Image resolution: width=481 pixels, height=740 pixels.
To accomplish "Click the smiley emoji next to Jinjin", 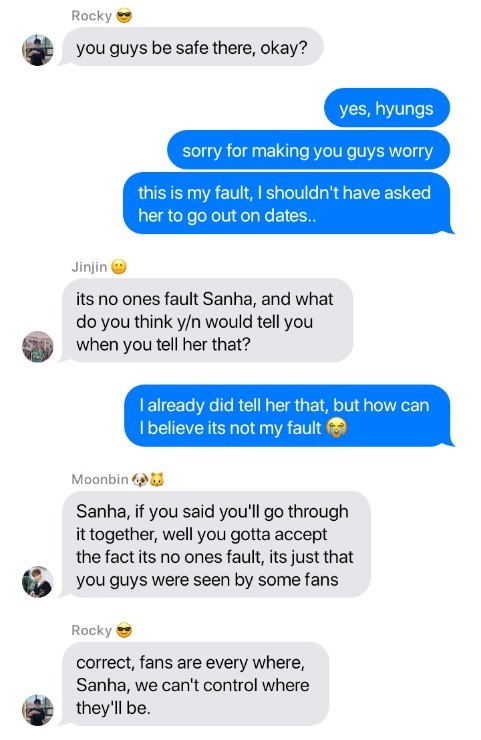I will 119,267.
